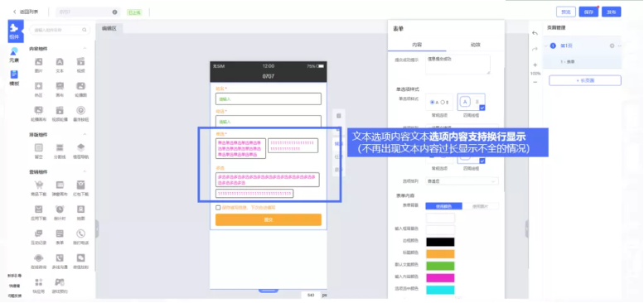The image size is (644, 303).
Task: Select the 1111 single-choice option in preview
Action: [x=293, y=146]
